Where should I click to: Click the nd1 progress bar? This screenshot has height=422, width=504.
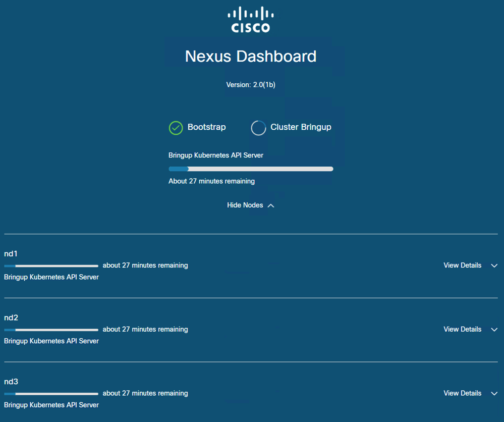51,266
